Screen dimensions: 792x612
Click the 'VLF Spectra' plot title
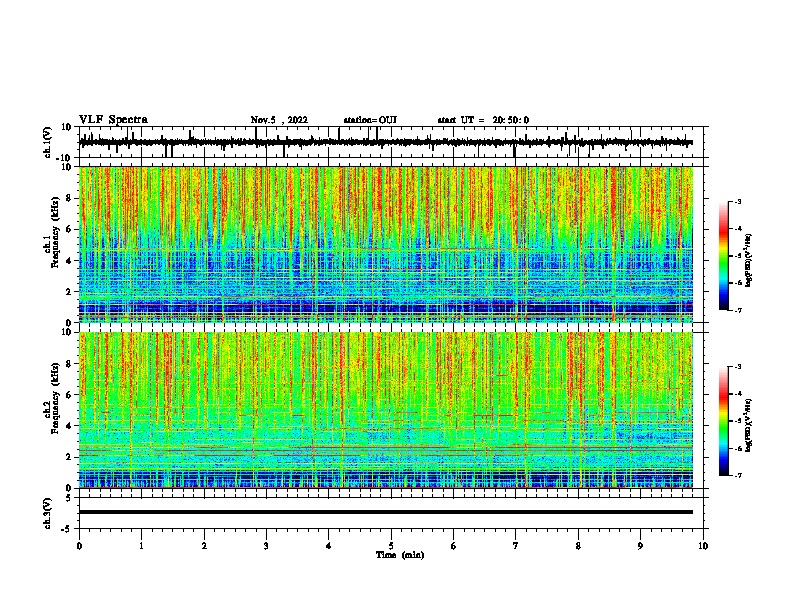113,120
